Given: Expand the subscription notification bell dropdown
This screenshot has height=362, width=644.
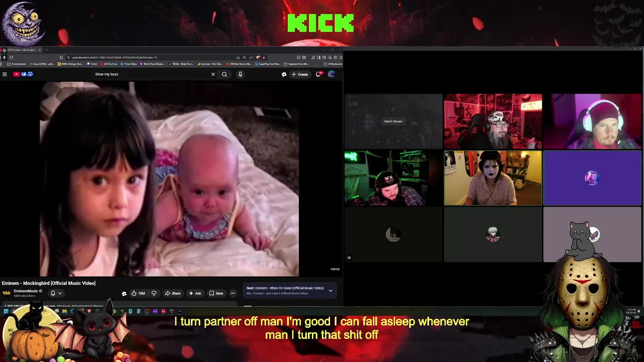Looking at the screenshot, I should coord(56,293).
